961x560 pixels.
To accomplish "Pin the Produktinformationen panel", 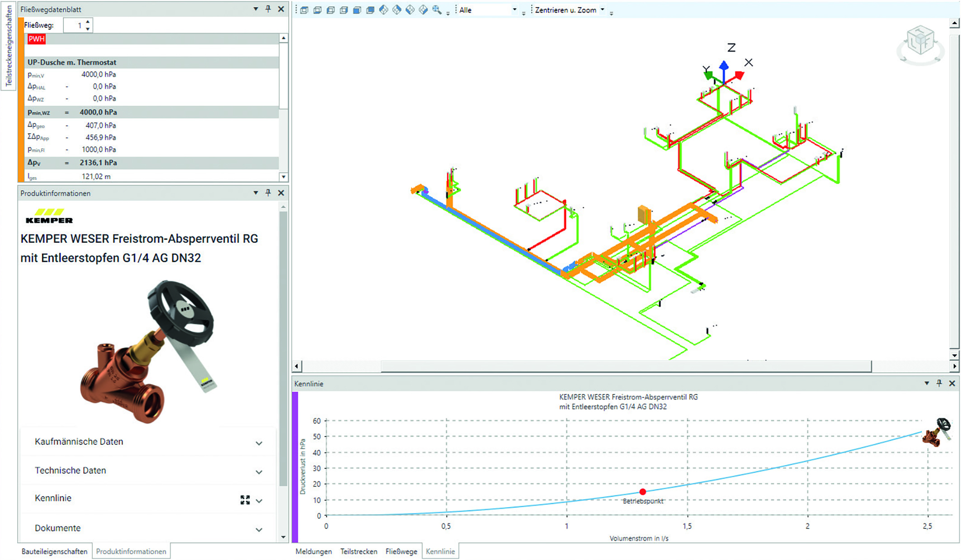I will 268,193.
